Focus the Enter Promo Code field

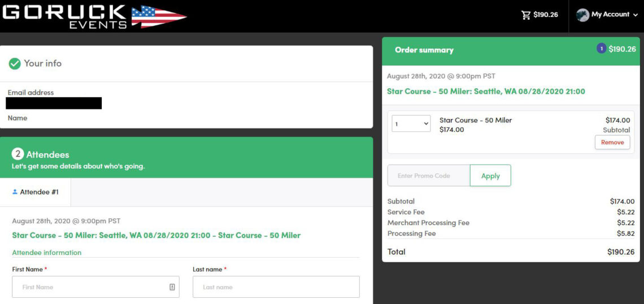(x=429, y=175)
